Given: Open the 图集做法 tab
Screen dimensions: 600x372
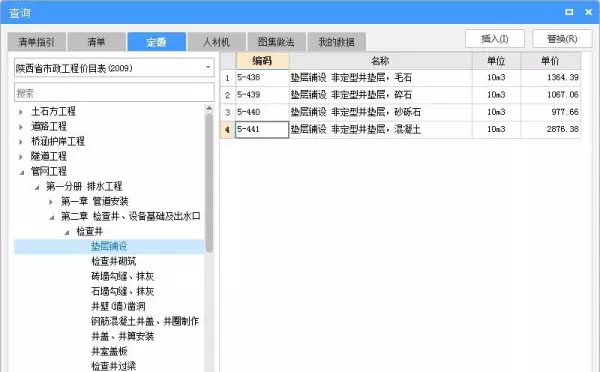Looking at the screenshot, I should pos(276,42).
